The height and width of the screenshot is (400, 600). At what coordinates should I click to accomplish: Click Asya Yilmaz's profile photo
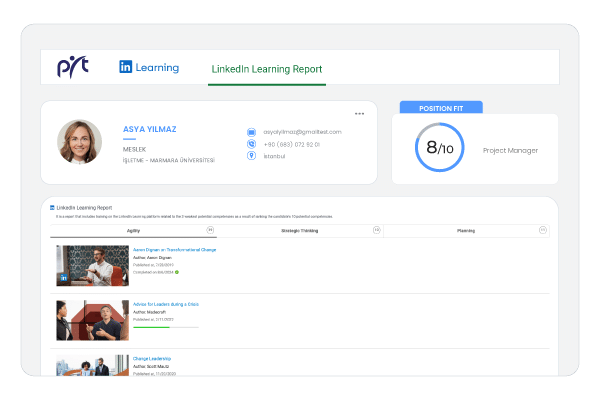(x=80, y=142)
